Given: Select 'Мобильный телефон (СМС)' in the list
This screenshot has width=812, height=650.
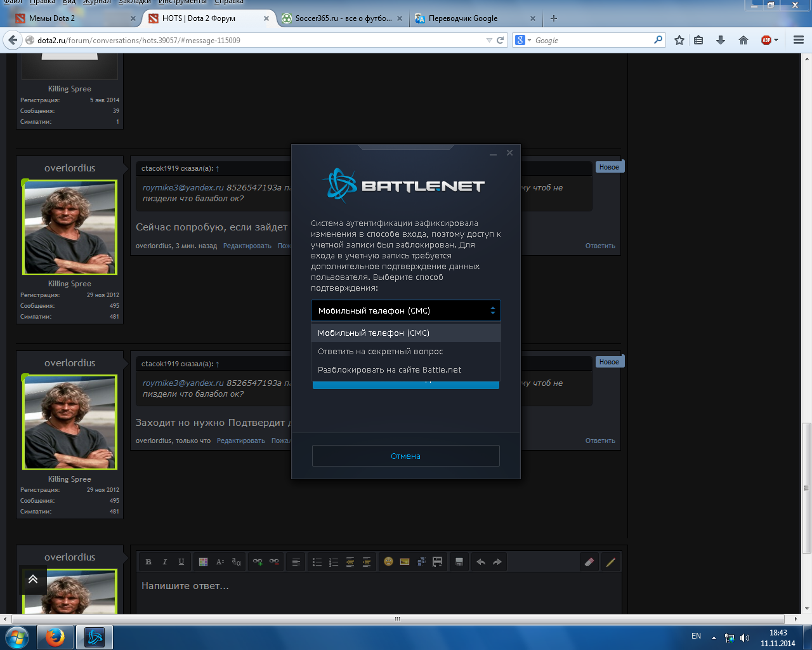Looking at the screenshot, I should point(406,333).
